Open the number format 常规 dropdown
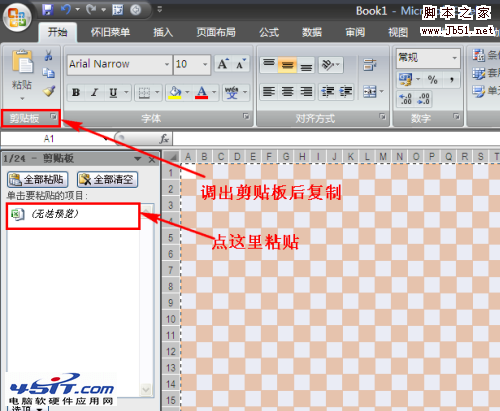This screenshot has height=411, width=500. tap(454, 58)
